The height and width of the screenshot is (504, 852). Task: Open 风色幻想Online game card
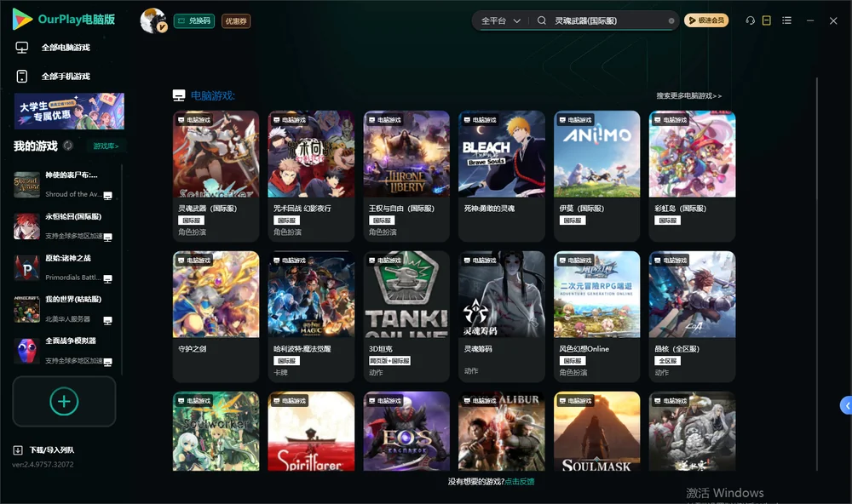[596, 317]
